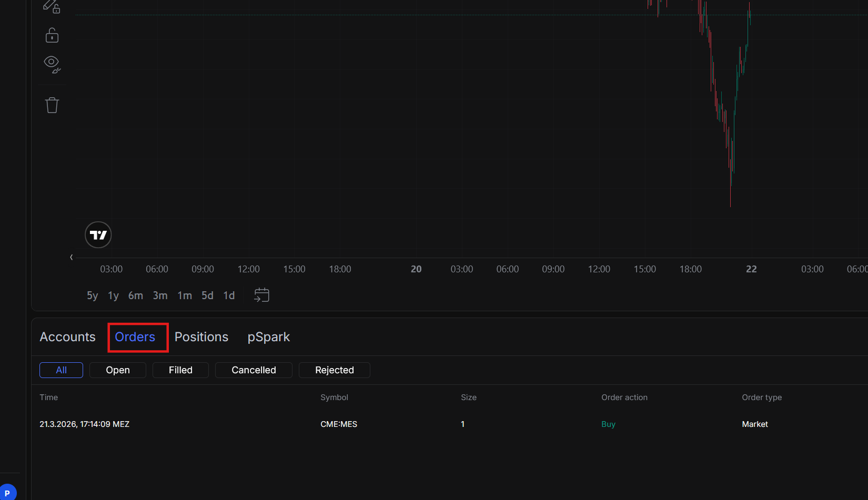
Task: Select the All orders filter
Action: pyautogui.click(x=61, y=370)
